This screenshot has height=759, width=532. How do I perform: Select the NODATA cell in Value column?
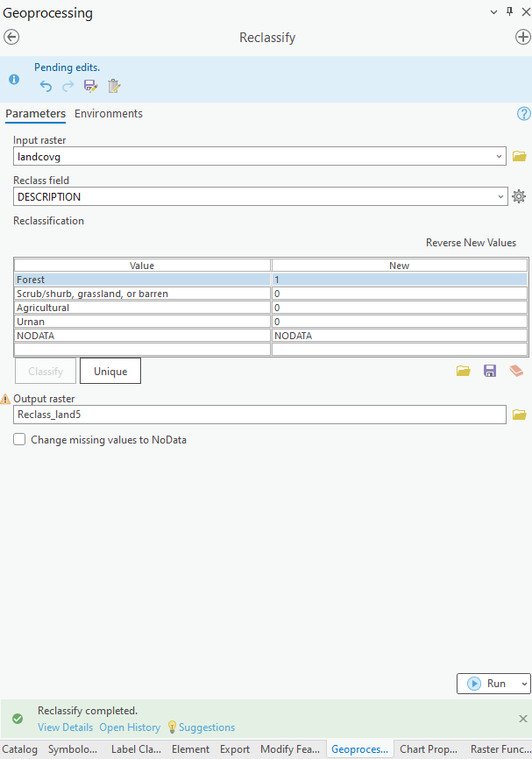(x=142, y=336)
